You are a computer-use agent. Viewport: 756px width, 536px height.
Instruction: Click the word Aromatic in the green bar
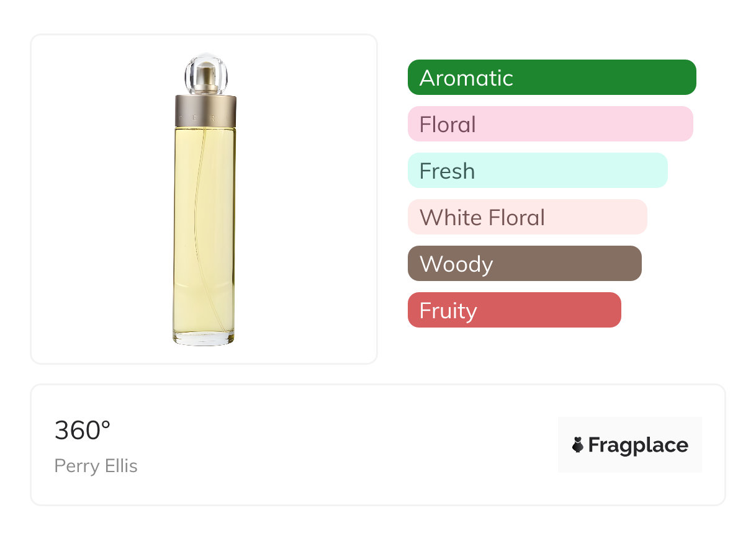click(466, 78)
